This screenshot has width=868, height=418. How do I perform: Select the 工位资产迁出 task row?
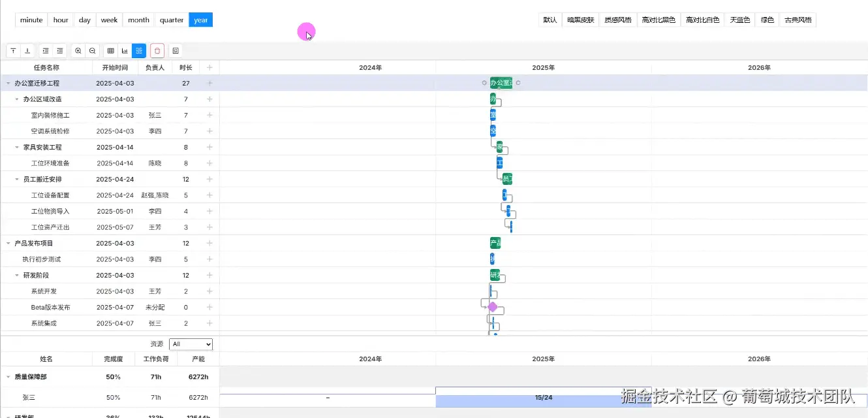(110, 227)
